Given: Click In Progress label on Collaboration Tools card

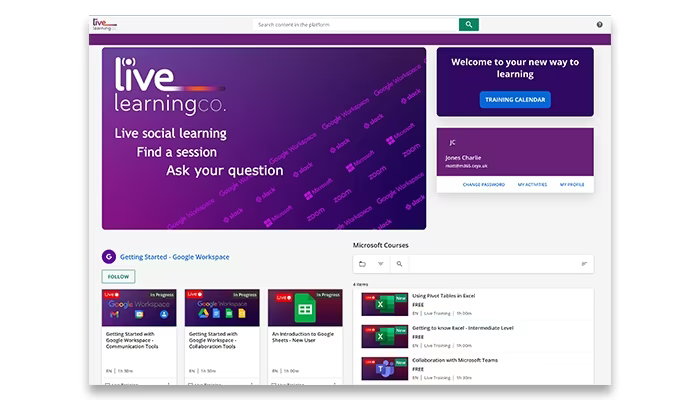Looking at the screenshot, I should point(245,295).
